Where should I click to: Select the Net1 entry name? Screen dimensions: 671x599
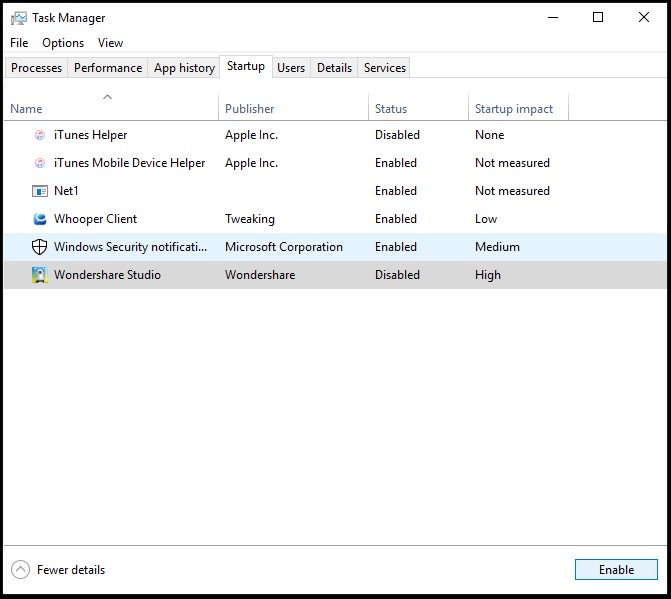[x=66, y=191]
